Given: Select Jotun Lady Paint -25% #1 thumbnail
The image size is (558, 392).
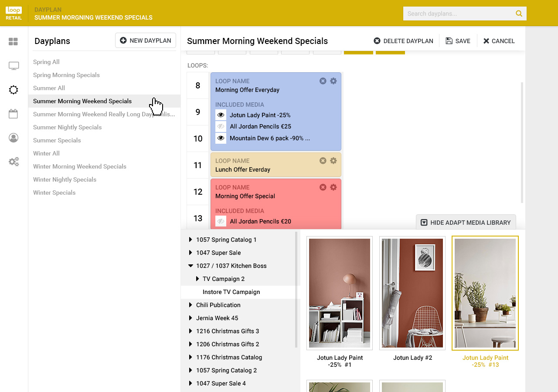Looking at the screenshot, I should (x=340, y=293).
